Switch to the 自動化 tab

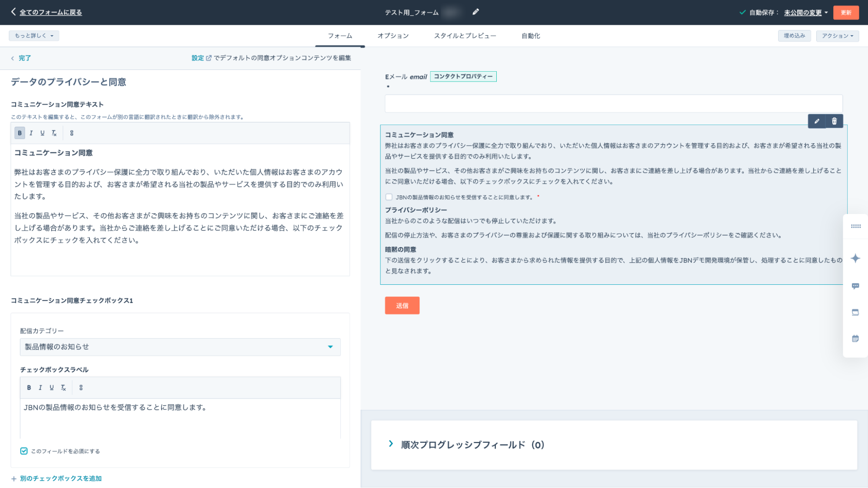pyautogui.click(x=531, y=36)
